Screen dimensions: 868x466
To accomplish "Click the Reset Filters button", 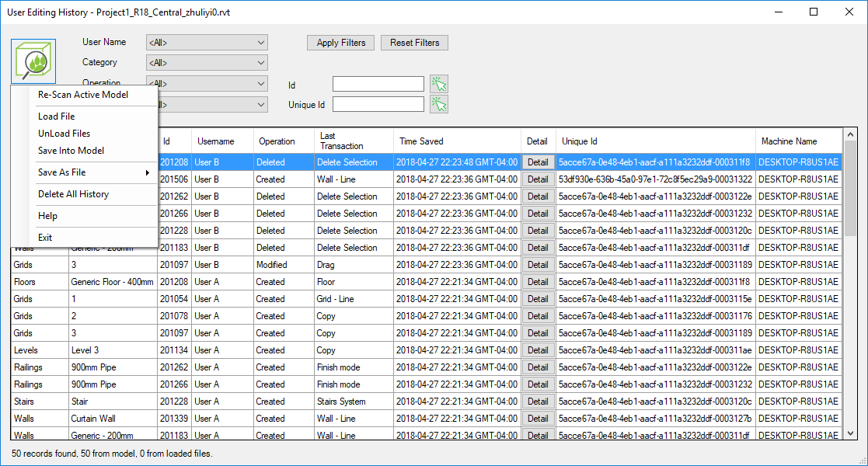I will tap(414, 43).
